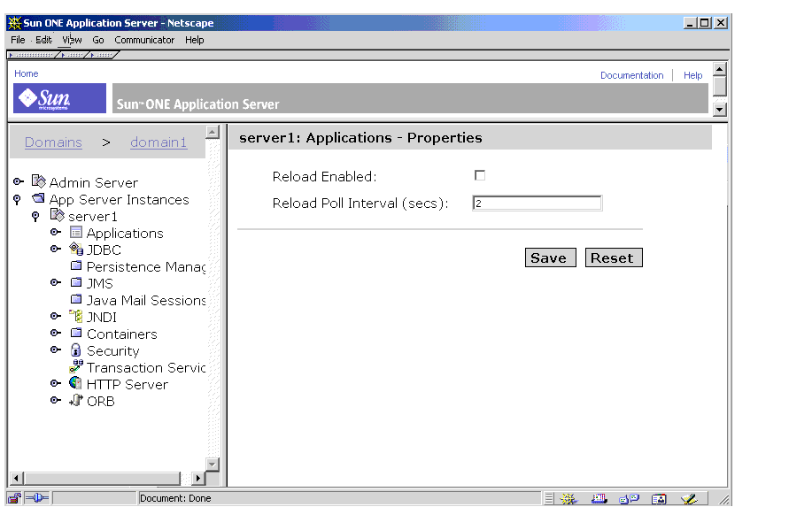Click the Reload Poll Interval input field

537,204
